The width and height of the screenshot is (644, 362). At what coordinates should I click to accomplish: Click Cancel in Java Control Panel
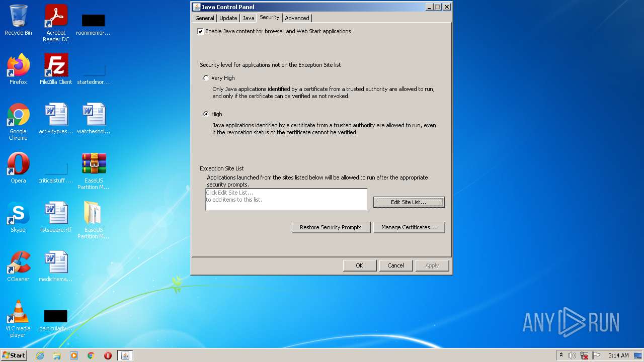pyautogui.click(x=395, y=265)
